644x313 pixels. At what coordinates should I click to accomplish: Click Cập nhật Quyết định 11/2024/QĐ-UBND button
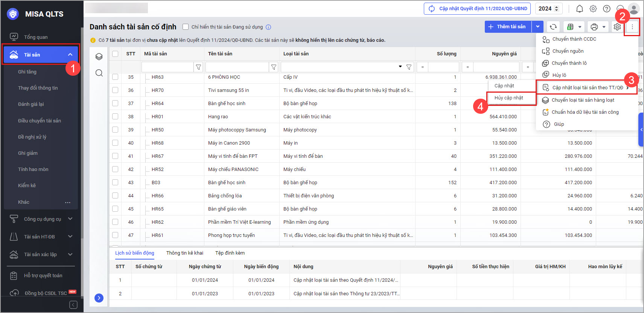tap(477, 9)
